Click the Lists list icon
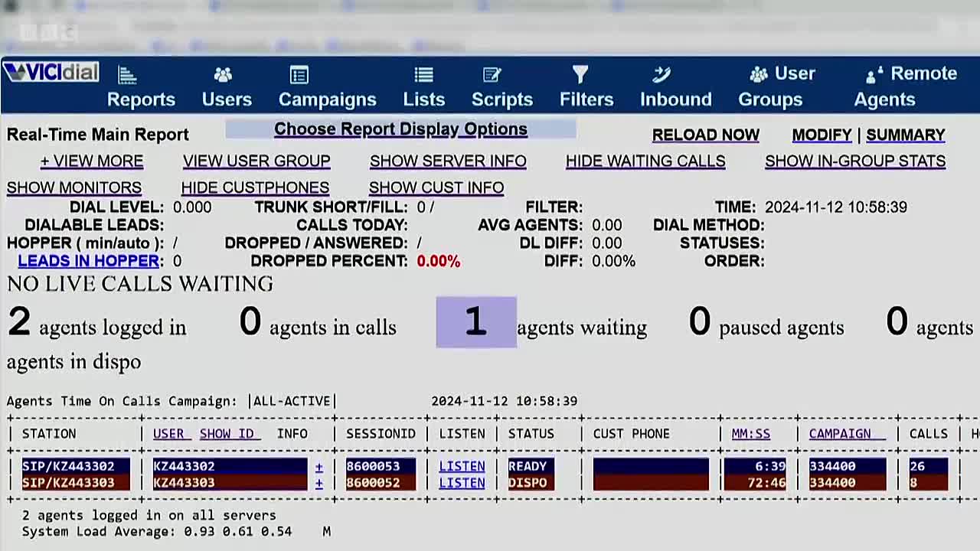 point(423,74)
